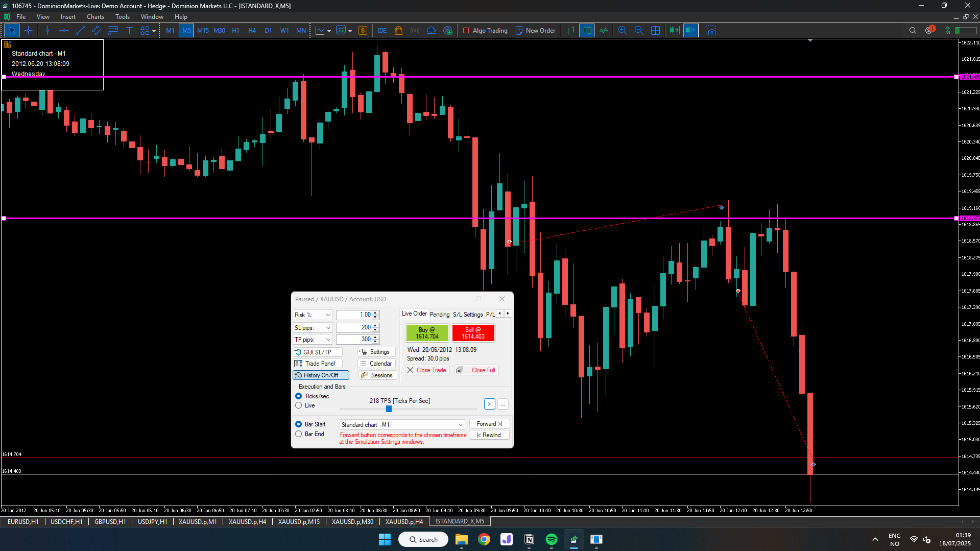Open Spotify from the taskbar

[552, 539]
